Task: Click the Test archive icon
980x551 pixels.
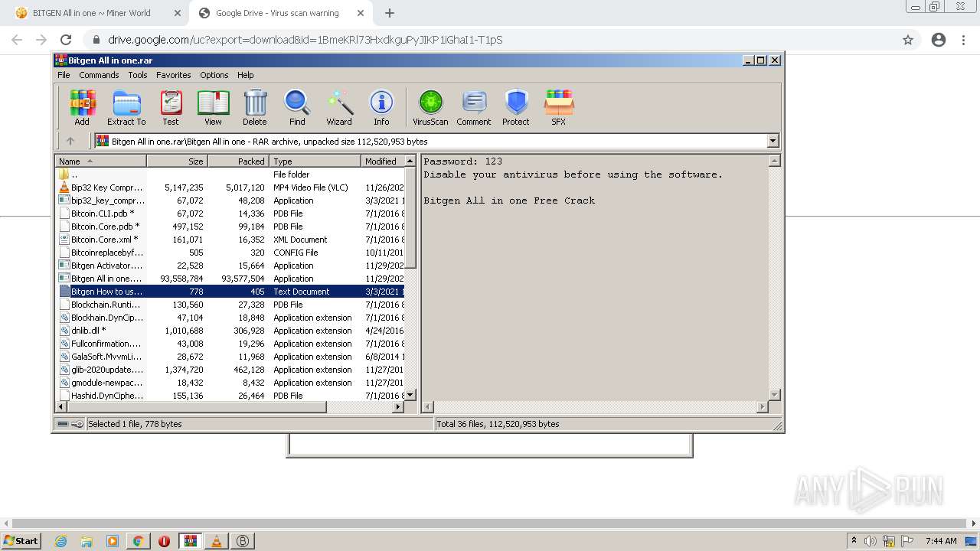Action: tap(171, 107)
